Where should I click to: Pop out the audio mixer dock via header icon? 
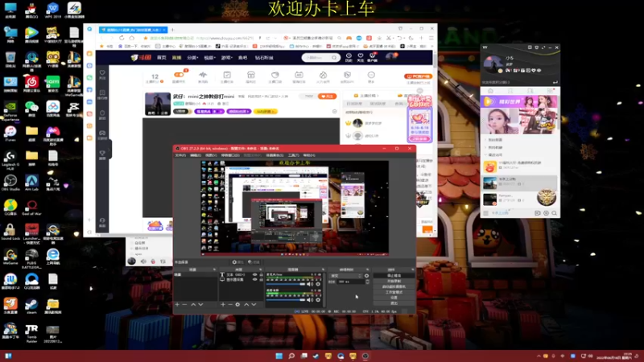coord(323,269)
